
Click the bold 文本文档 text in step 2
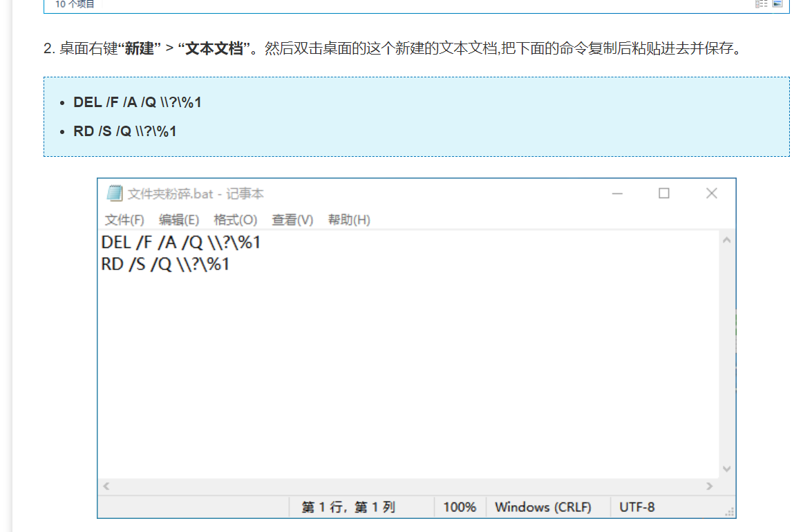click(214, 48)
